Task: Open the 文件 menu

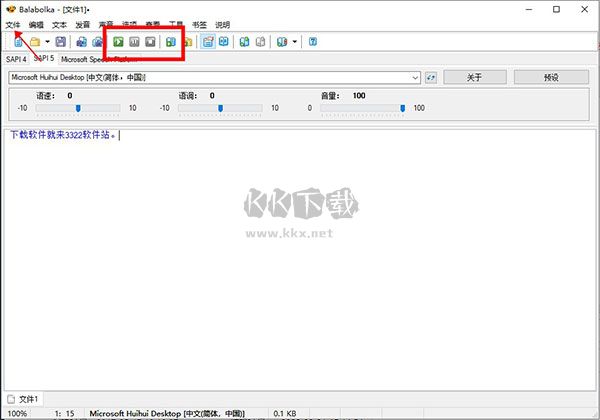Action: pos(13,25)
